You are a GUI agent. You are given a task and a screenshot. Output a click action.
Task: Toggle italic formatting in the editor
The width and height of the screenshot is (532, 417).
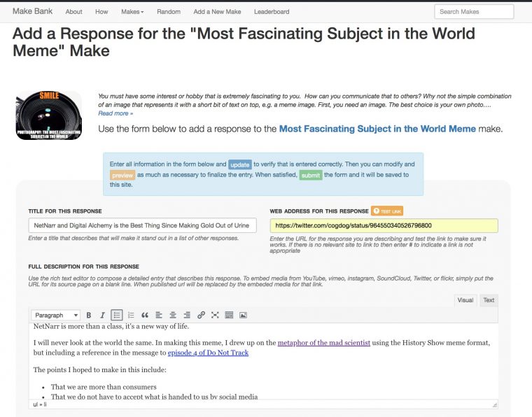(103, 316)
